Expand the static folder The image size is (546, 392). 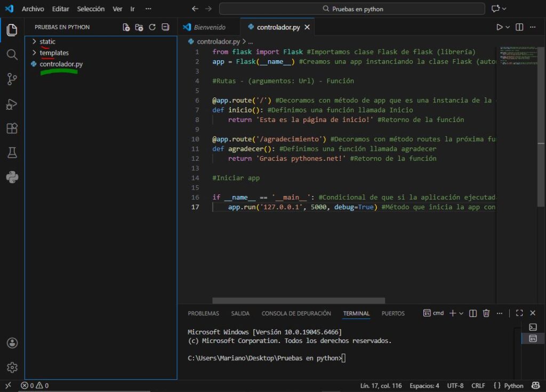click(x=47, y=42)
